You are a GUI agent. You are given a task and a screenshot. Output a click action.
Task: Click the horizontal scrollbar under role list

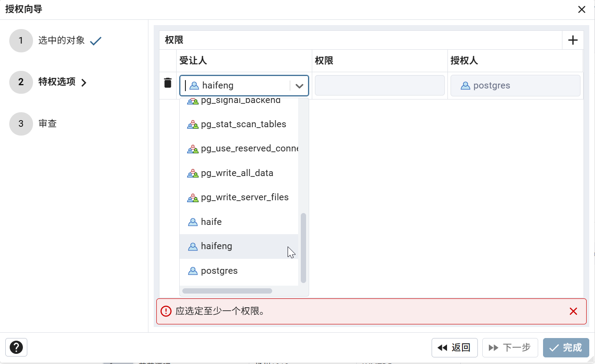(227, 291)
